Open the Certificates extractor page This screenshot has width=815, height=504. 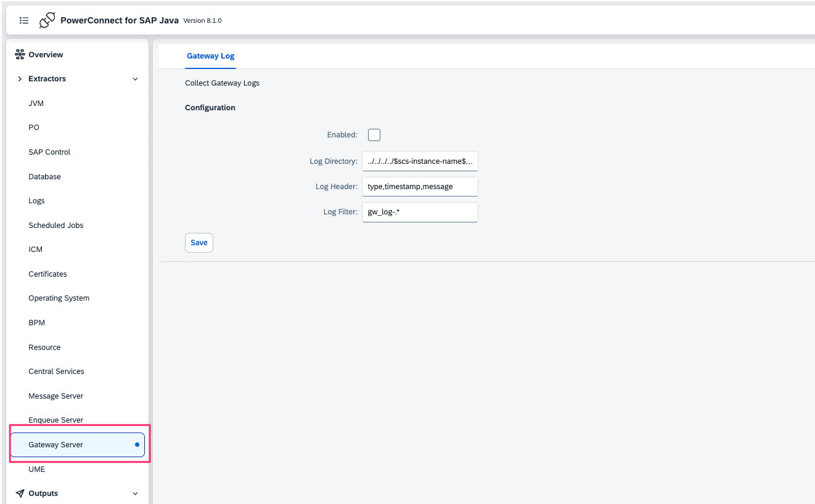pos(47,274)
